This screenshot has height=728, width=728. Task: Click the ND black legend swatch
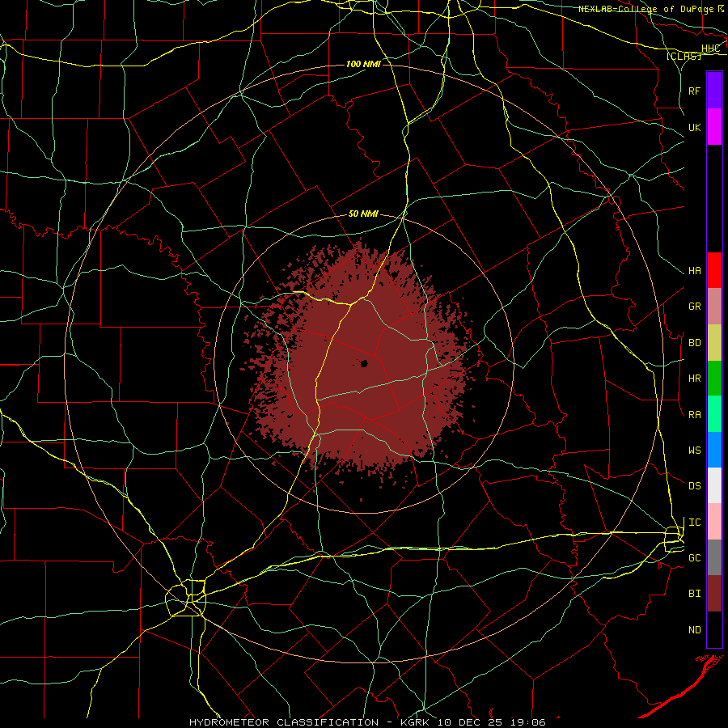tap(714, 629)
